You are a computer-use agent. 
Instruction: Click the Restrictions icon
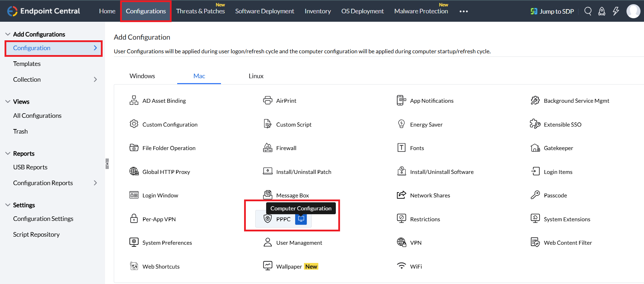[401, 219]
